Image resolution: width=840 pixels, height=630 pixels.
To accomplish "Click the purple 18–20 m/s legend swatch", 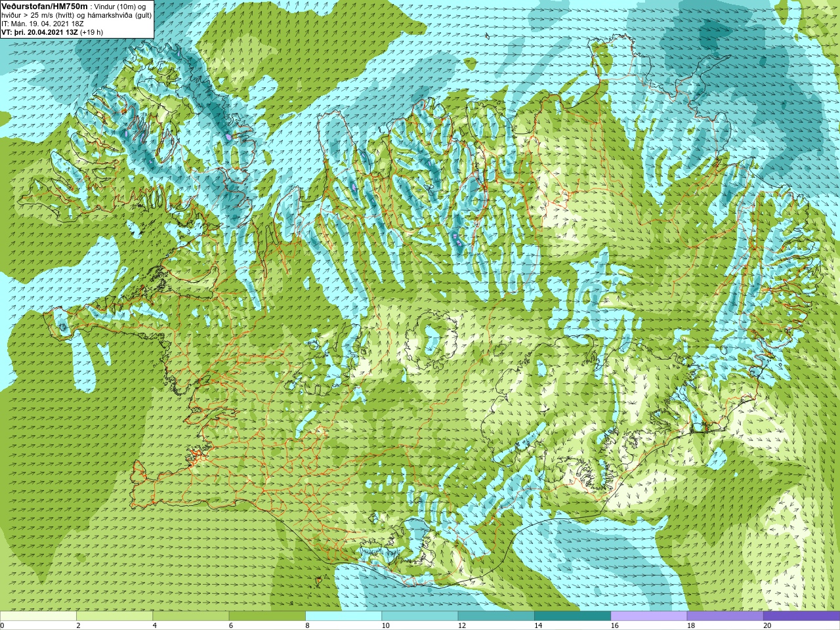I will click(725, 616).
